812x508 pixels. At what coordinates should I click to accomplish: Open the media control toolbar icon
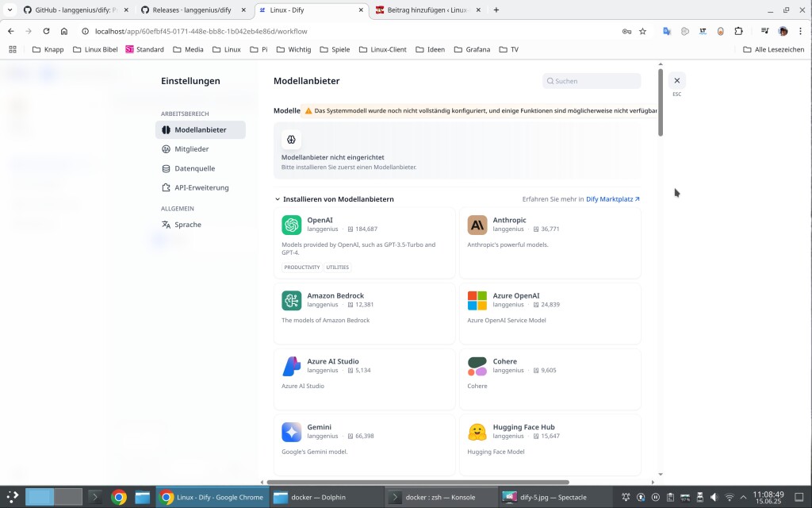coord(765,31)
